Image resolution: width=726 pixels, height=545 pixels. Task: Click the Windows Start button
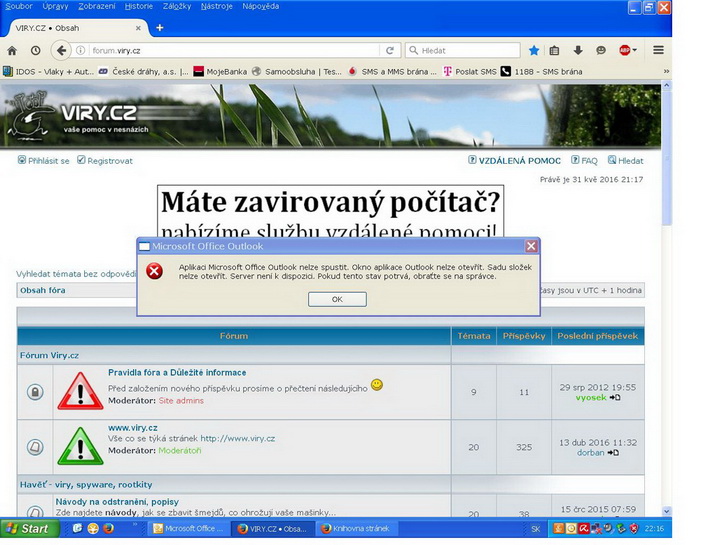(30, 528)
